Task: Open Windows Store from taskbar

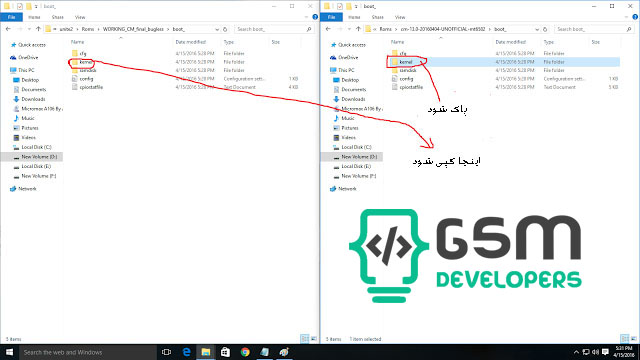Action: coord(225,352)
